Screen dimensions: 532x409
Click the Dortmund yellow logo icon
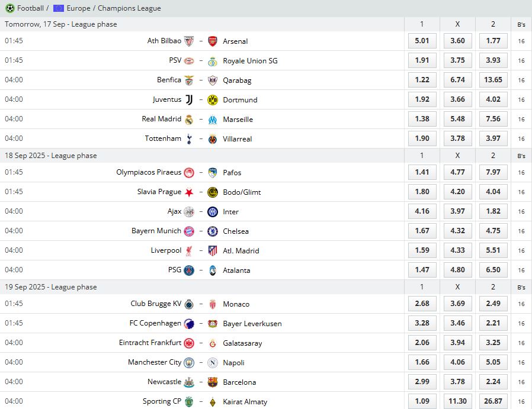click(x=213, y=100)
